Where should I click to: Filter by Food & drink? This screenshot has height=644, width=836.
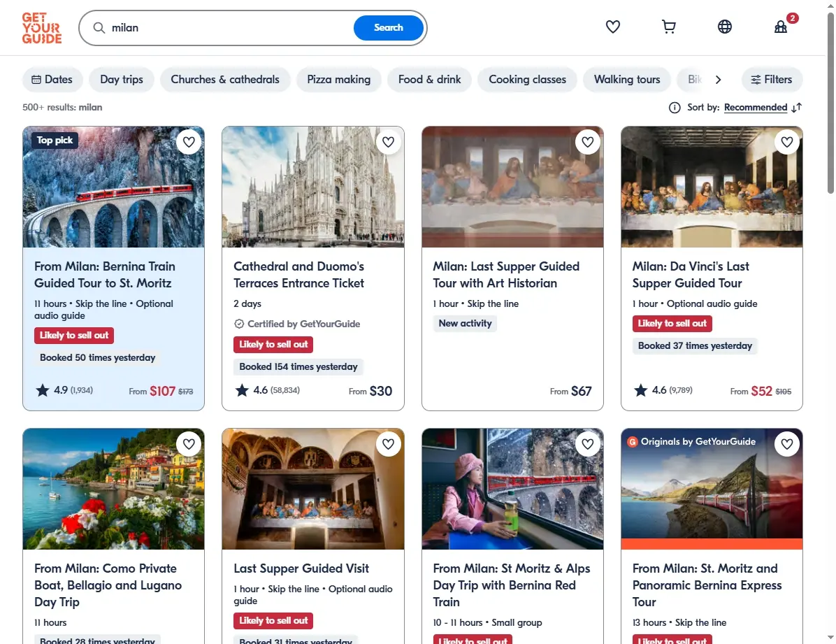(429, 80)
